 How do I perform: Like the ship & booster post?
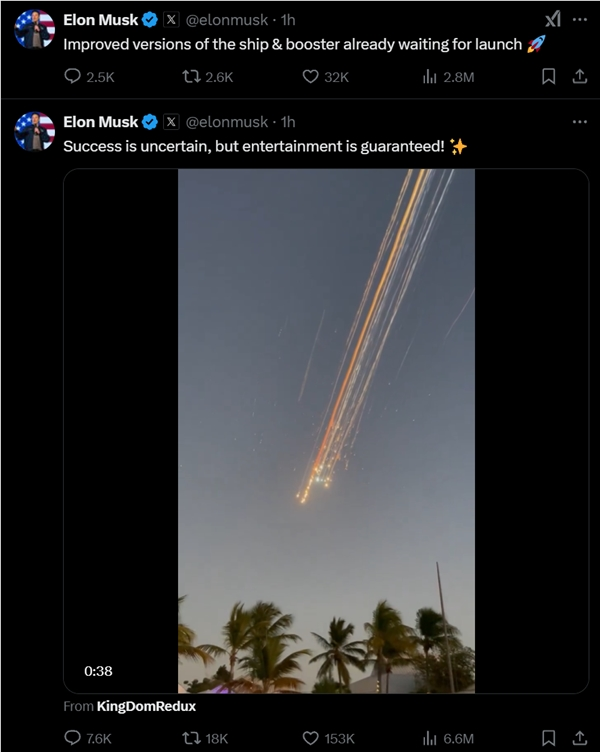tap(310, 76)
